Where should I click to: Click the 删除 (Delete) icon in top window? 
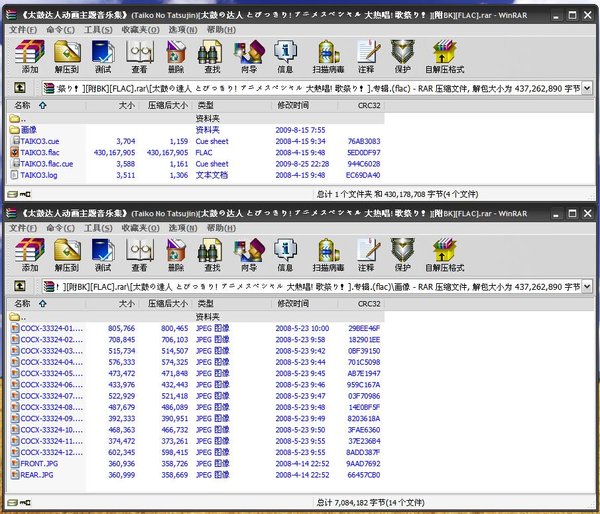[x=176, y=57]
